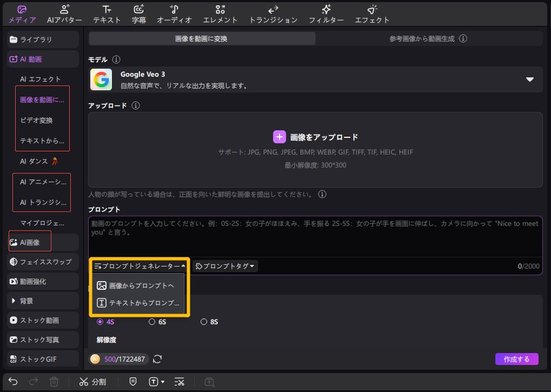551x392 pixels.
Task: Click the refresh AI credits icon
Action: point(157,359)
